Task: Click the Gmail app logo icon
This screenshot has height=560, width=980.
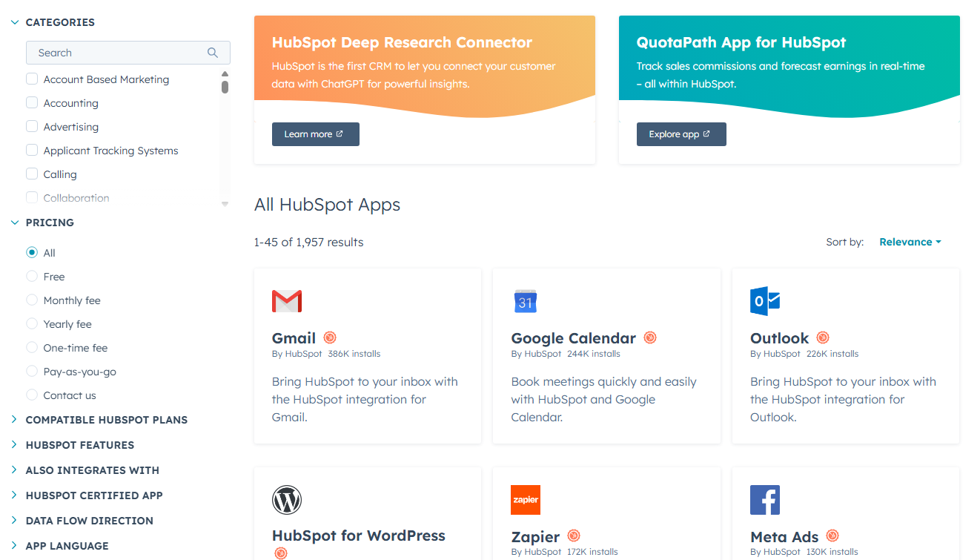Action: [x=287, y=301]
